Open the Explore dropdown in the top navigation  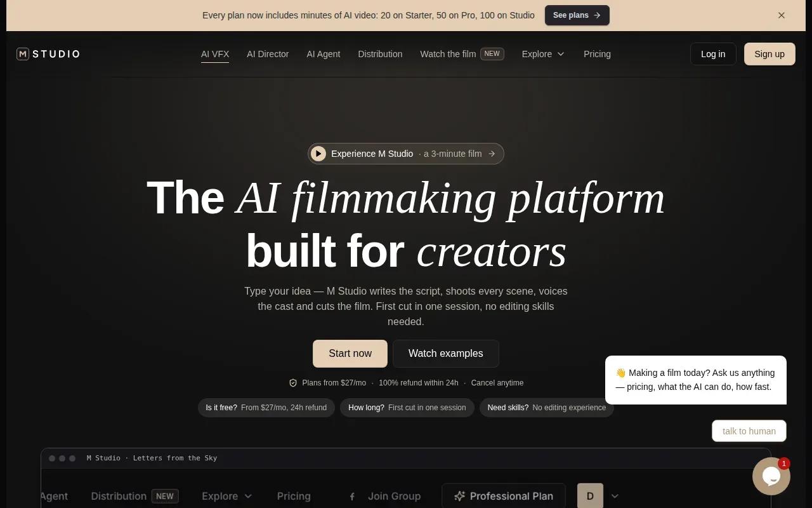pos(543,54)
